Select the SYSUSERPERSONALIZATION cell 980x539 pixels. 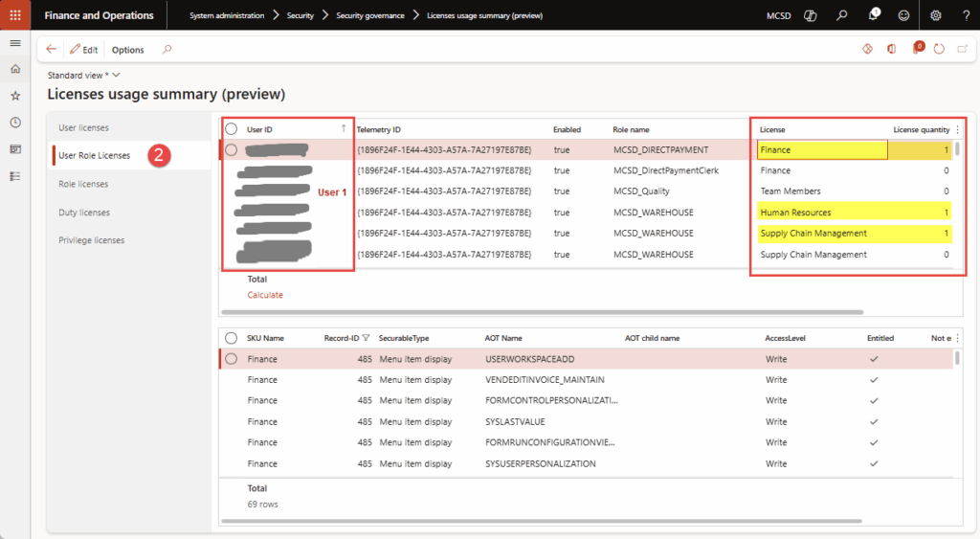[541, 463]
